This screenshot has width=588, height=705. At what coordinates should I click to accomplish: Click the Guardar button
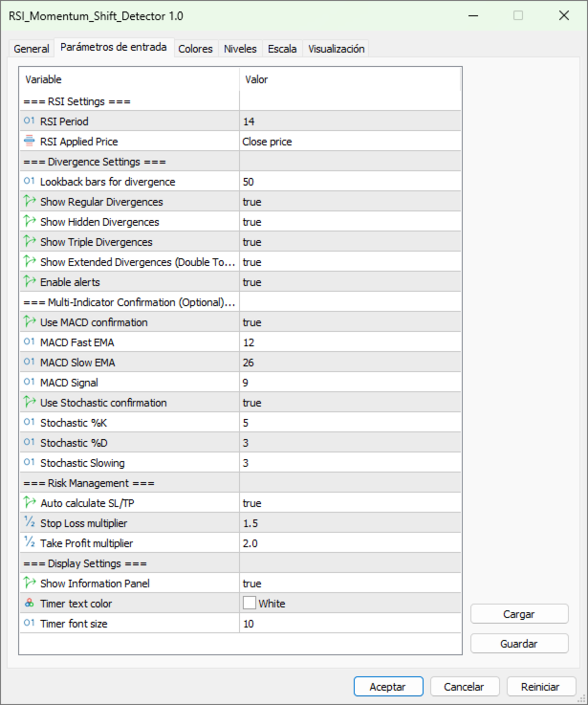click(519, 644)
